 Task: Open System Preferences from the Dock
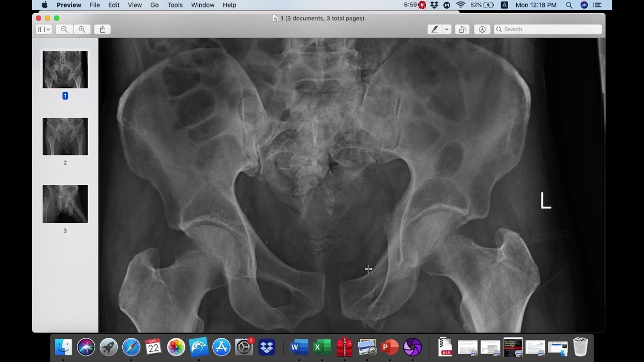coord(244,347)
